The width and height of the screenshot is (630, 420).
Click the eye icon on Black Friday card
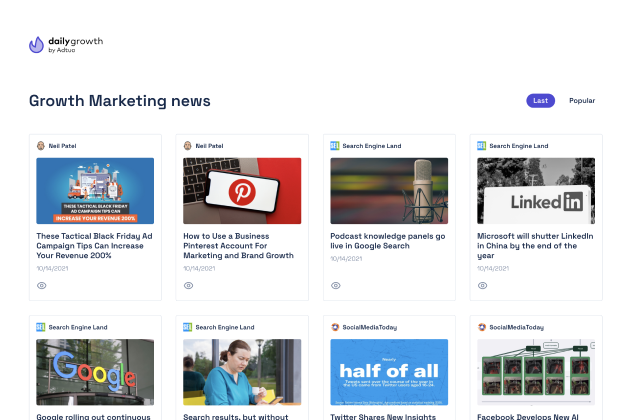[x=42, y=285]
